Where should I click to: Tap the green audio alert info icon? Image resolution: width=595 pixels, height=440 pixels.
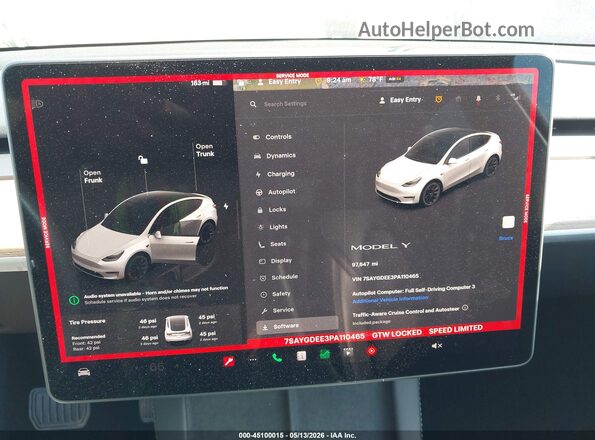click(74, 300)
